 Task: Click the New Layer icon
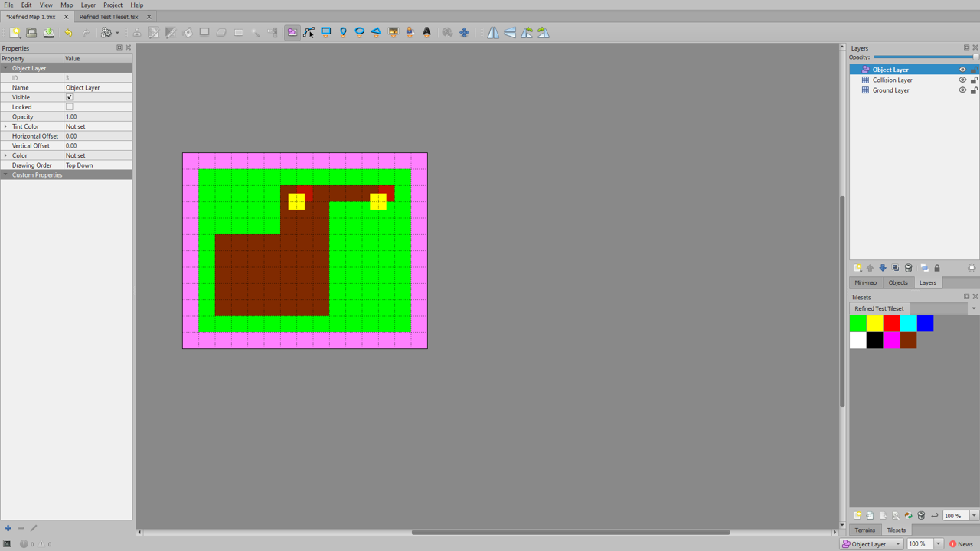pos(858,267)
